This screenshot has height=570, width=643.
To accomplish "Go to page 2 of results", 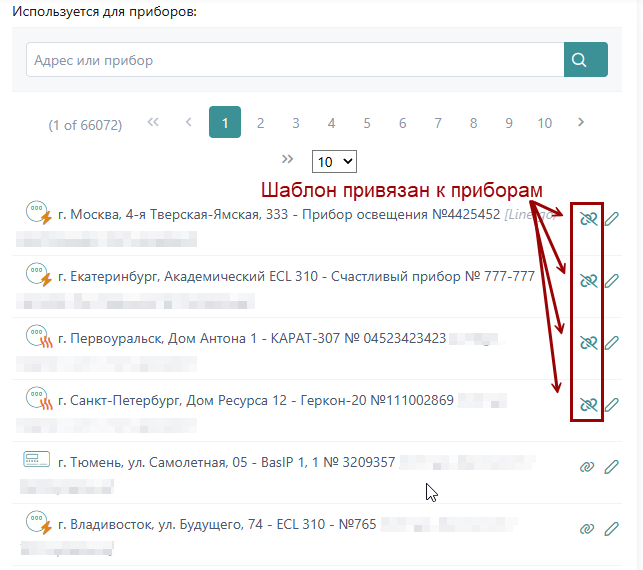I will [260, 123].
